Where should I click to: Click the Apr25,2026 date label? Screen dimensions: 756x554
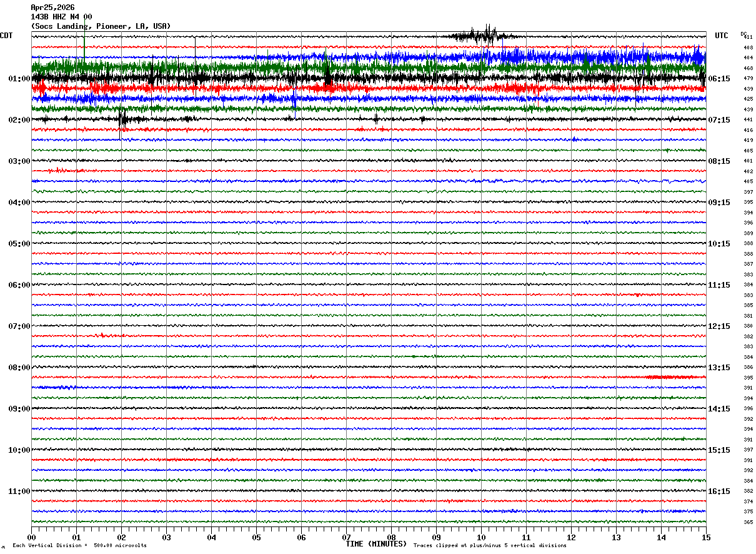52,8
